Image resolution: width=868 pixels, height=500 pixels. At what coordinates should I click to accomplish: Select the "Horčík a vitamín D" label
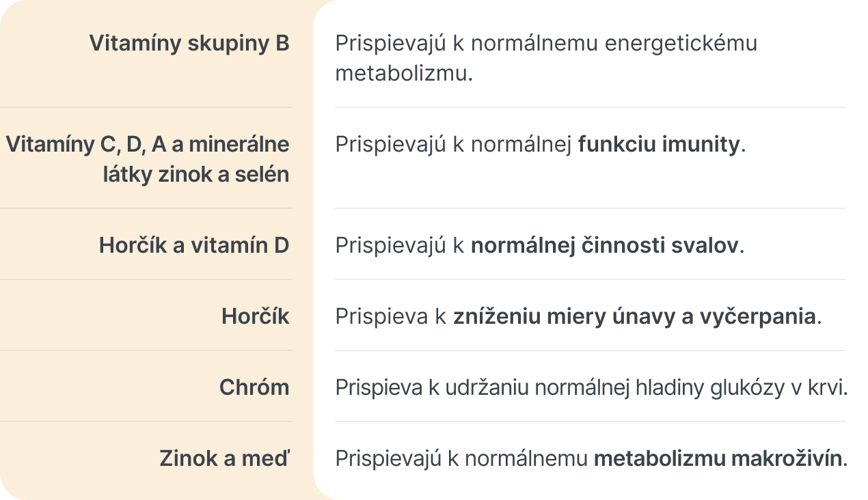pos(194,245)
